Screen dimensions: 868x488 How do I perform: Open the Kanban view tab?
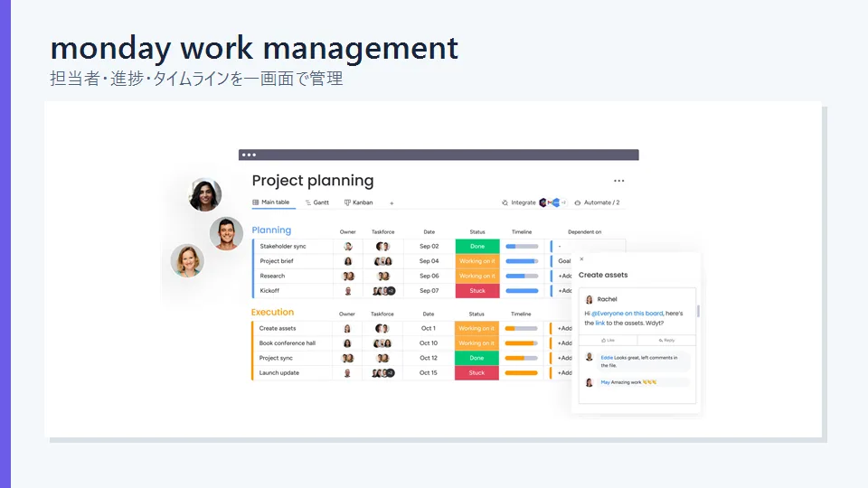pyautogui.click(x=359, y=202)
